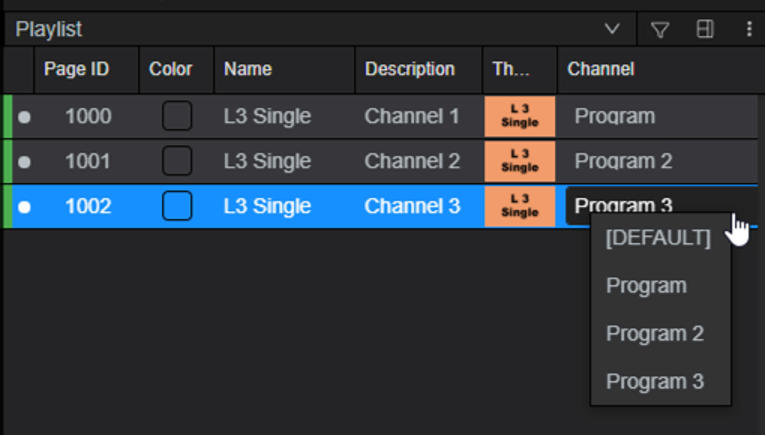Image resolution: width=766 pixels, height=436 pixels.
Task: Click the status dot for page 1001
Action: [x=24, y=161]
